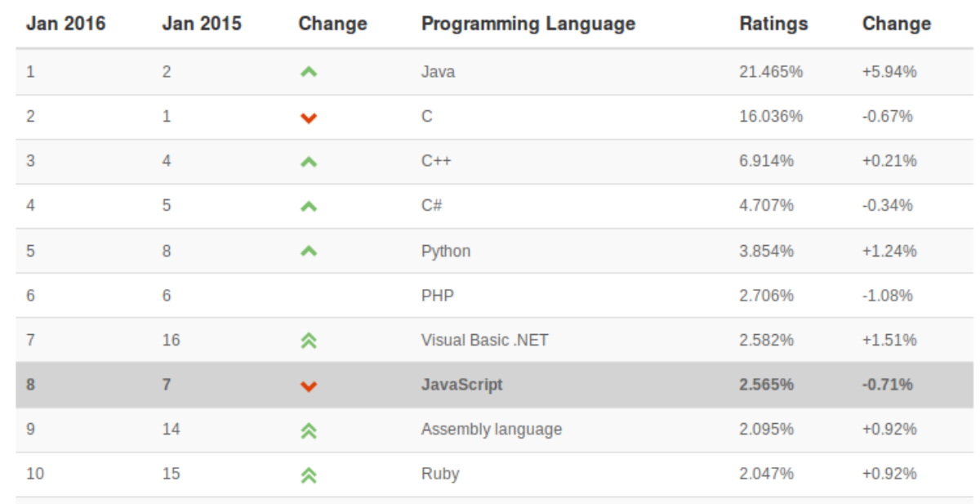Click the double up arrow for Ruby
980x504 pixels.
click(308, 475)
